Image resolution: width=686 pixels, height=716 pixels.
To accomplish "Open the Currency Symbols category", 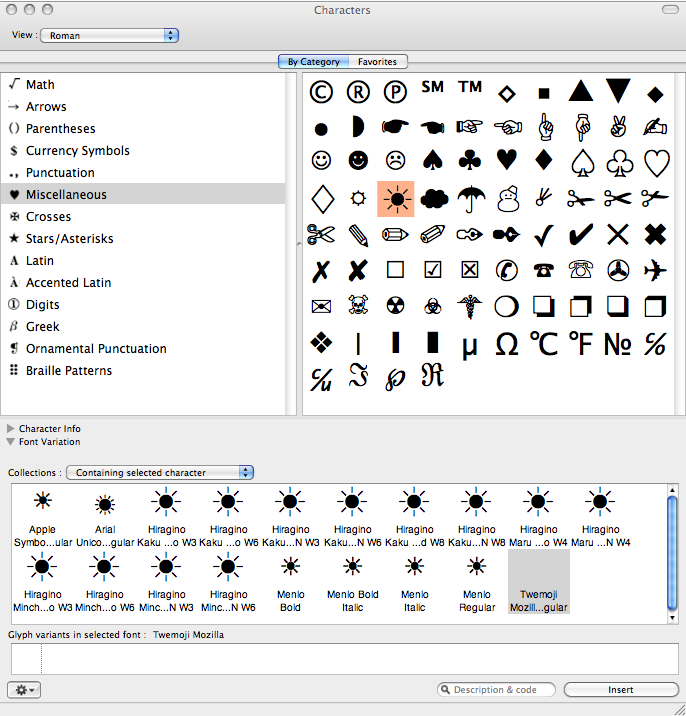I will click(143, 150).
